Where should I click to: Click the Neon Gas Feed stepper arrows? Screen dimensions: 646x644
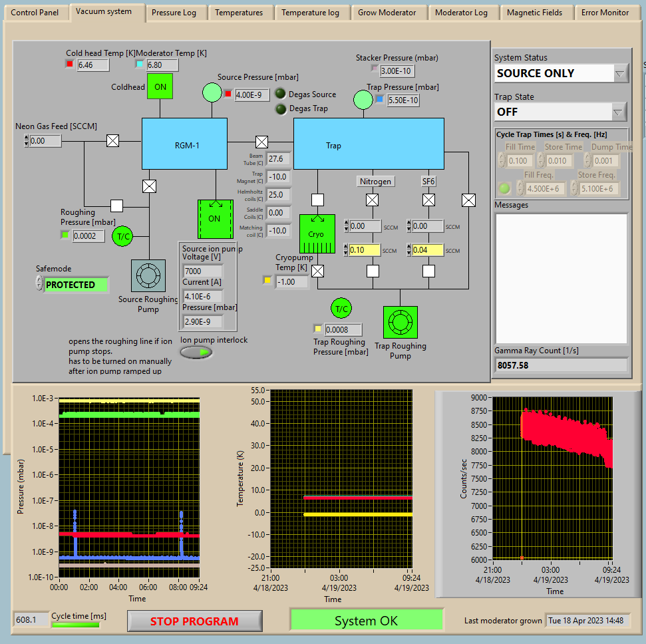coord(27,141)
